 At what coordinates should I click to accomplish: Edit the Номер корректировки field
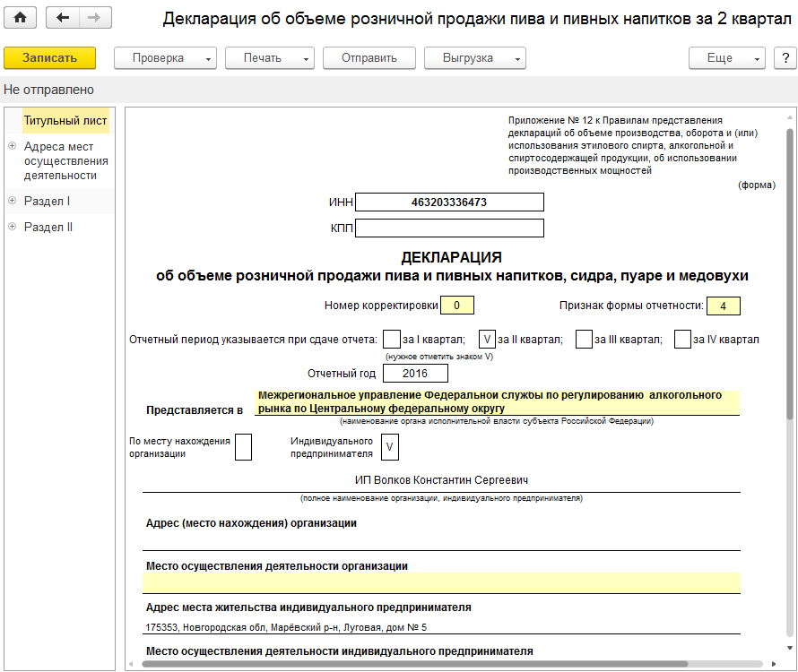coord(457,306)
